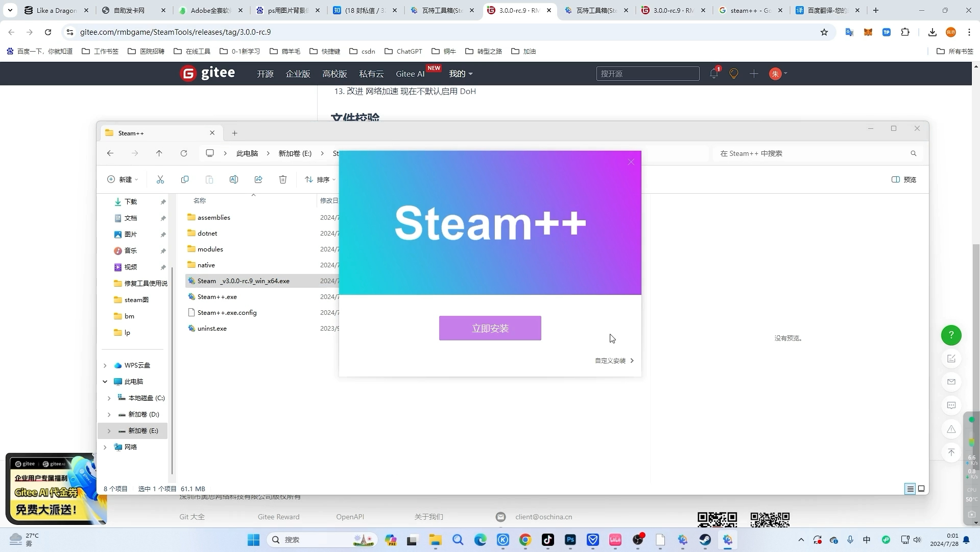Expand 我的 dropdown on Gitee
Screen dimensions: 980x552
(461, 74)
